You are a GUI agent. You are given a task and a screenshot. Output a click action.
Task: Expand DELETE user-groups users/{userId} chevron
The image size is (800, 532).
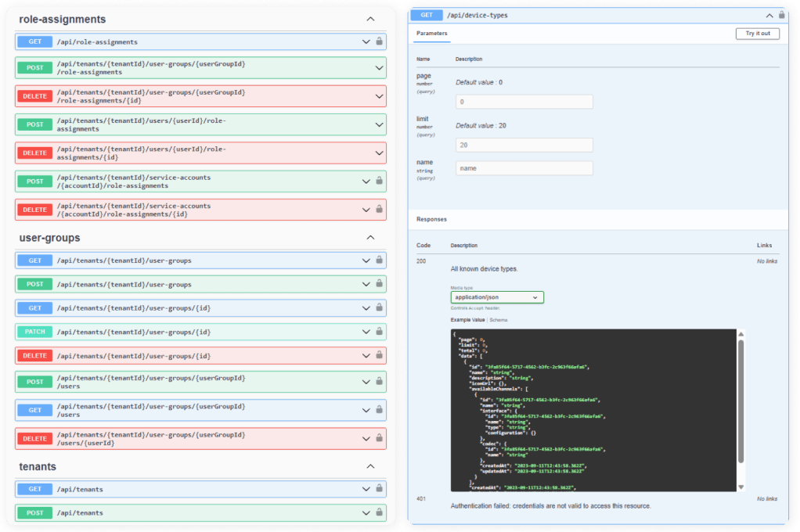tap(366, 439)
